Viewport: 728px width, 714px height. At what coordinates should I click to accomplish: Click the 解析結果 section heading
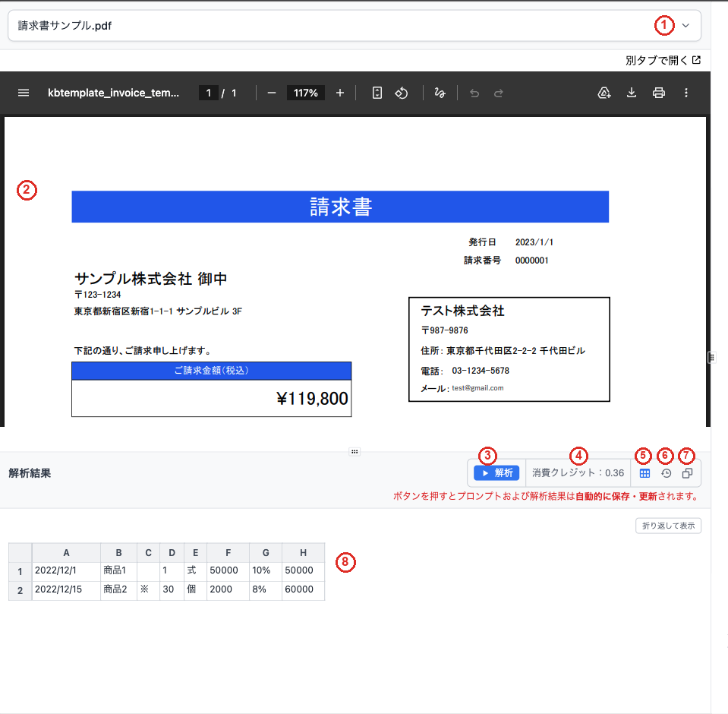tap(30, 473)
